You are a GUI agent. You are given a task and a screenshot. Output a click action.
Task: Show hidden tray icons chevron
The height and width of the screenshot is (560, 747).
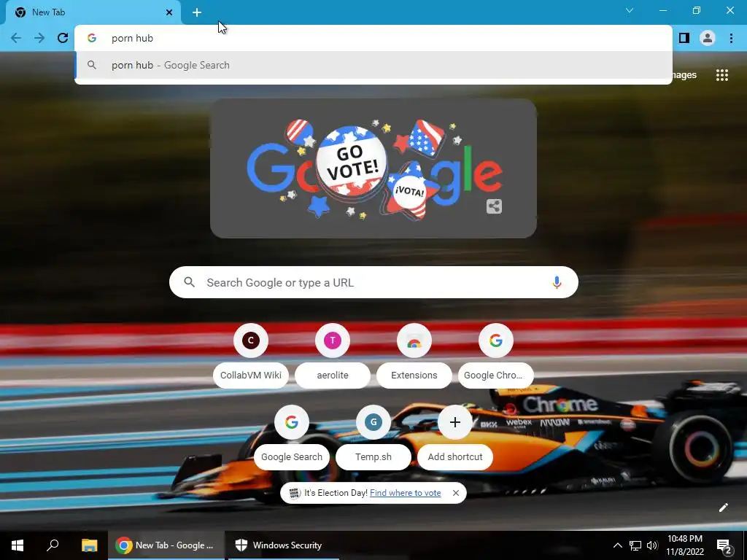(x=617, y=545)
